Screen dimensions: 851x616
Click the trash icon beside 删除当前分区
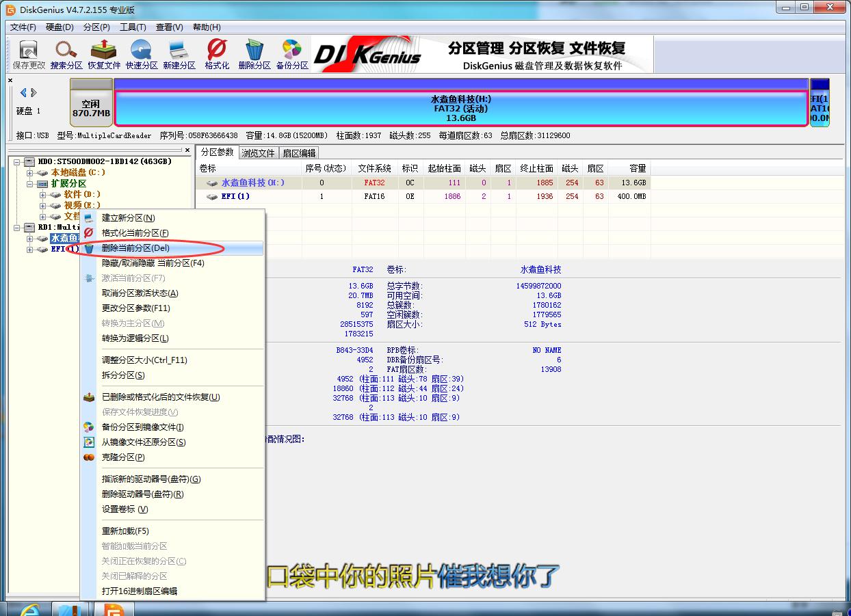click(x=90, y=248)
